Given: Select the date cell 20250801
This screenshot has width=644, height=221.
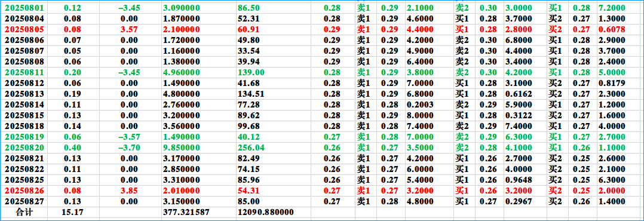Looking at the screenshot, I should pos(24,8).
